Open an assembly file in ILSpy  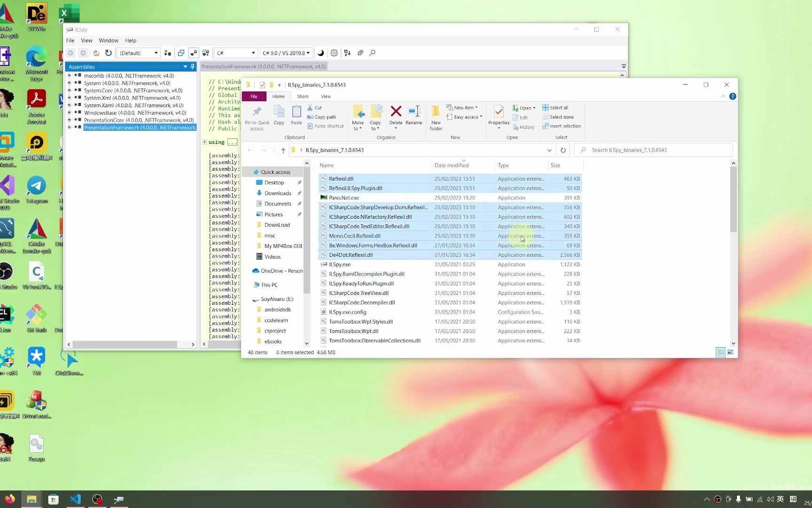point(96,53)
